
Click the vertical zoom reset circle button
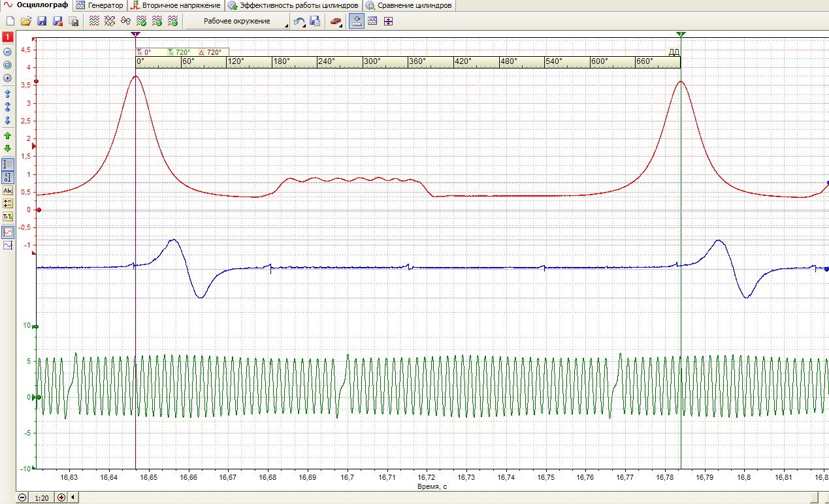click(x=8, y=65)
